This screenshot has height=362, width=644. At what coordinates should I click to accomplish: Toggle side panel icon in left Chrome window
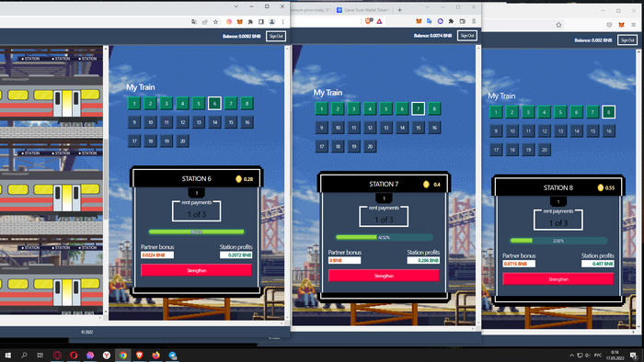[260, 22]
